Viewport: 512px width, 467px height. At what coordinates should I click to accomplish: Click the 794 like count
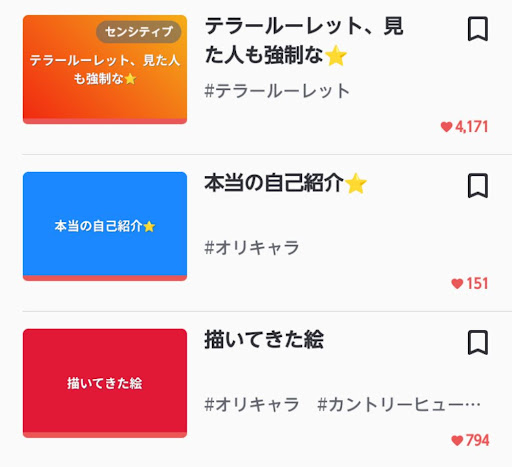coord(477,440)
